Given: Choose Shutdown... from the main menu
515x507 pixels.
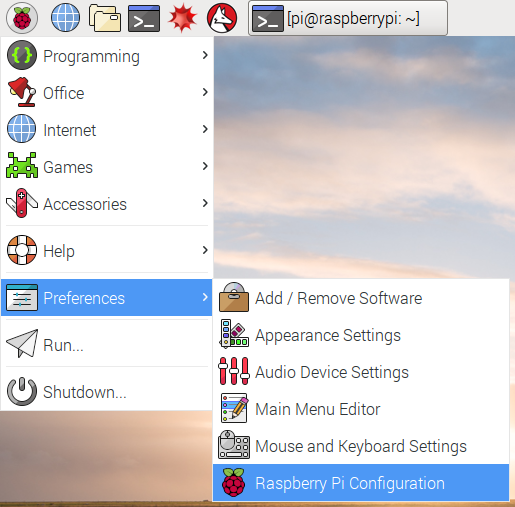Looking at the screenshot, I should [x=107, y=391].
